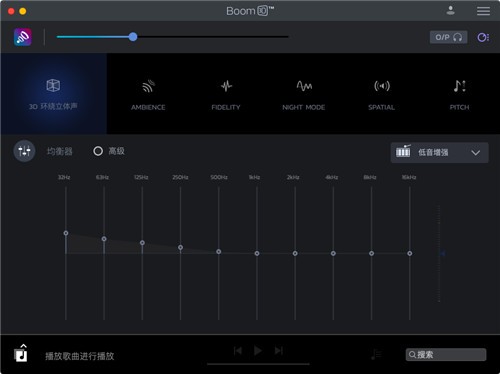Click the add music file icon

[x=21, y=354]
